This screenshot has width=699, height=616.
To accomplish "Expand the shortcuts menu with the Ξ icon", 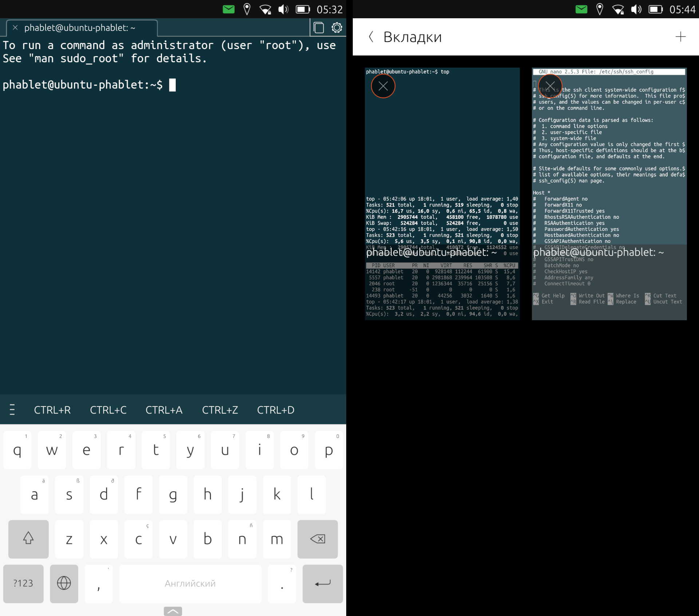I will pyautogui.click(x=12, y=409).
